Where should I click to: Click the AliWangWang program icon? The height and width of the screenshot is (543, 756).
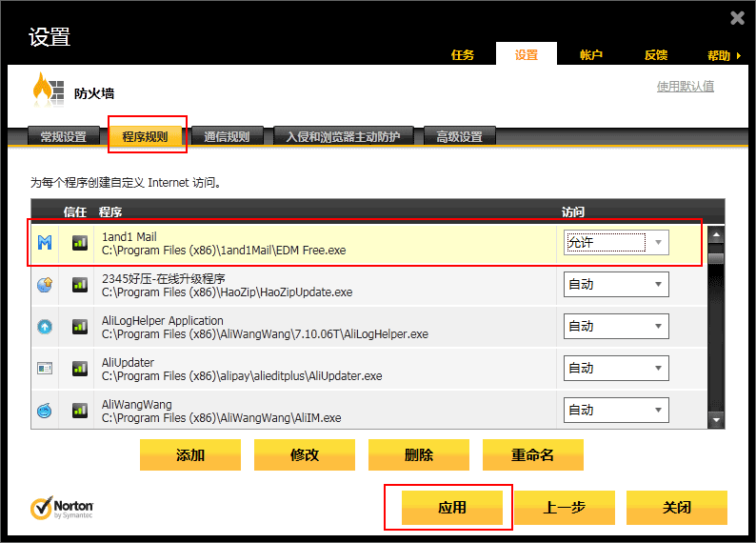tap(45, 411)
